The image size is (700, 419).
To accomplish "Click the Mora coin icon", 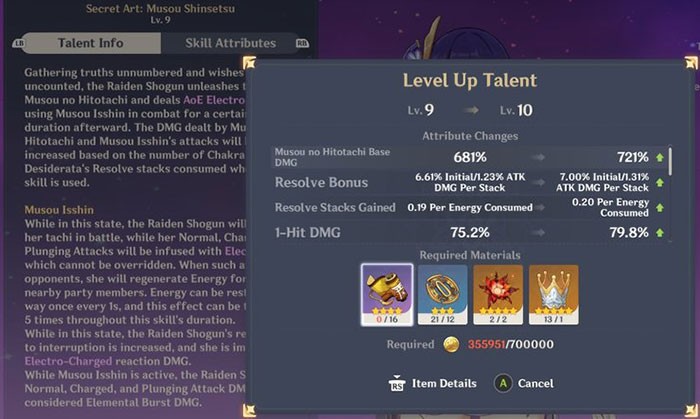I will coord(451,344).
